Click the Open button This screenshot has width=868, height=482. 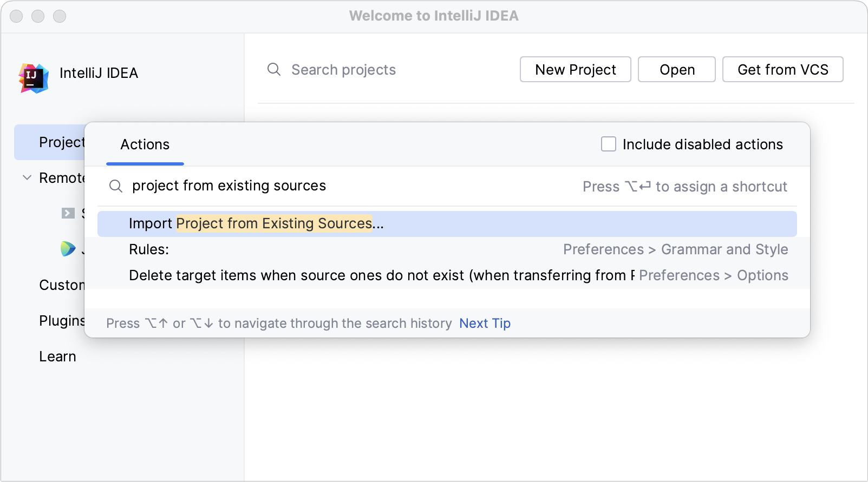(x=676, y=70)
